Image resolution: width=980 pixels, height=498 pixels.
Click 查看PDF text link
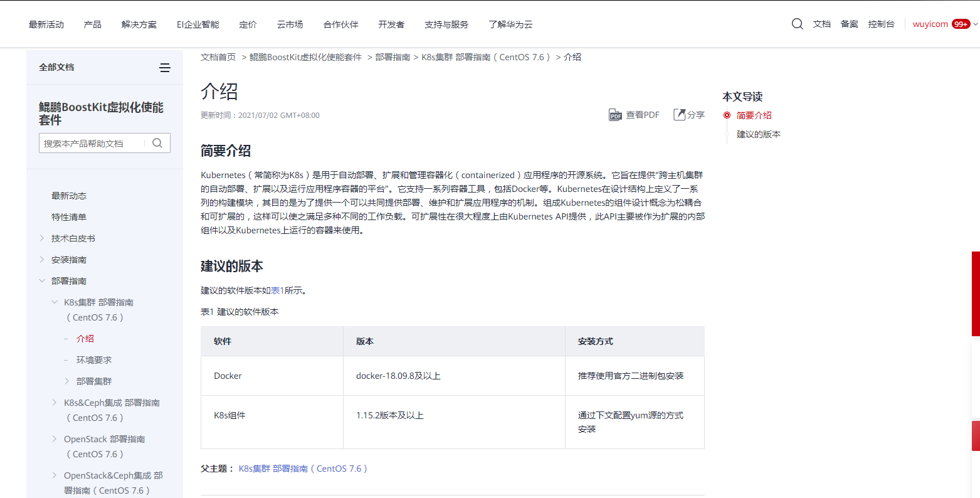[643, 115]
